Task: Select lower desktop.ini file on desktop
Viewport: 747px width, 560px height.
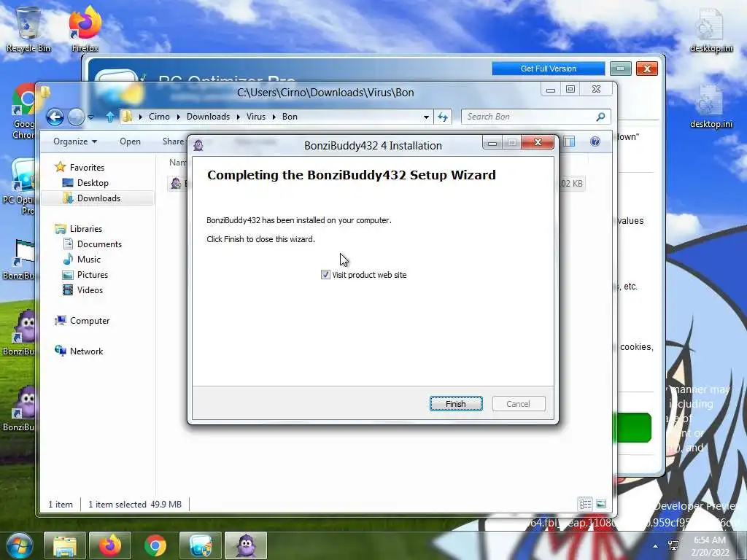Action: click(711, 107)
